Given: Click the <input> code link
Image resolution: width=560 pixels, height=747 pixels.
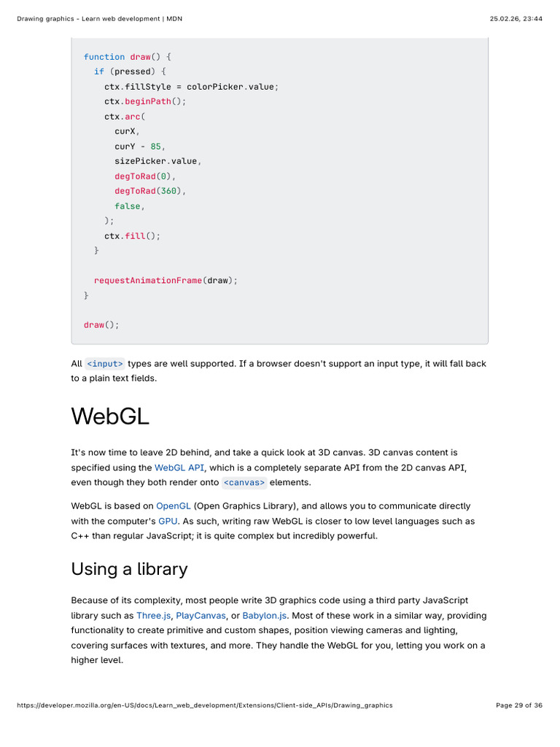Looking at the screenshot, I should coord(105,364).
